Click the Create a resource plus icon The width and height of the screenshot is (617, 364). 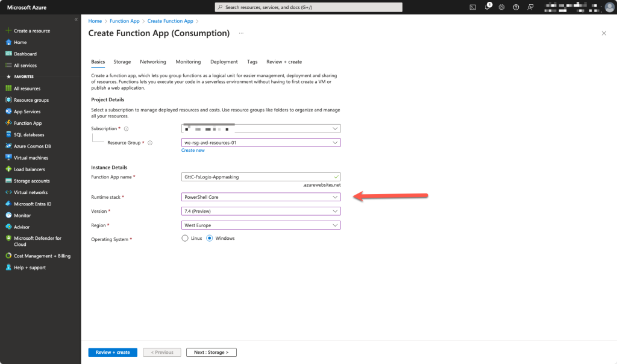pos(8,31)
